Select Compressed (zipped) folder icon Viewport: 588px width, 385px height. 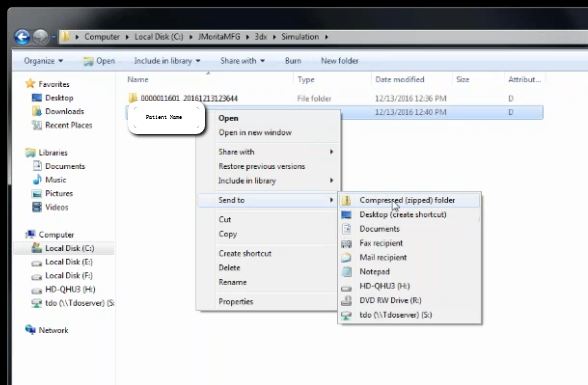pos(346,201)
